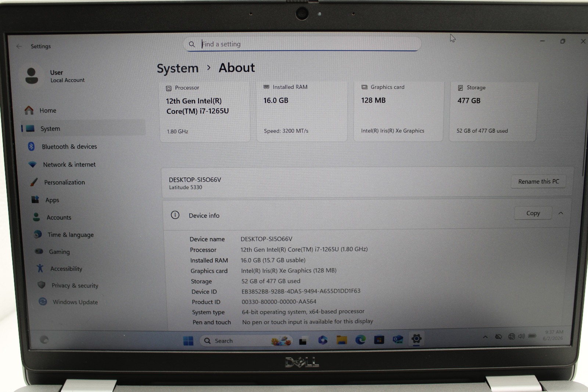Click the Accessibility person icon
Screen dimensions: 588x392
(x=40, y=268)
